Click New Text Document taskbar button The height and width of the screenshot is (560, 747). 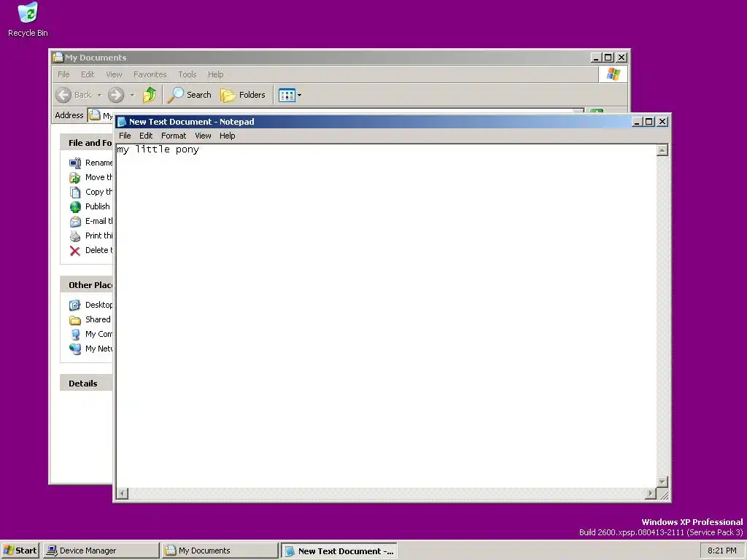point(338,551)
